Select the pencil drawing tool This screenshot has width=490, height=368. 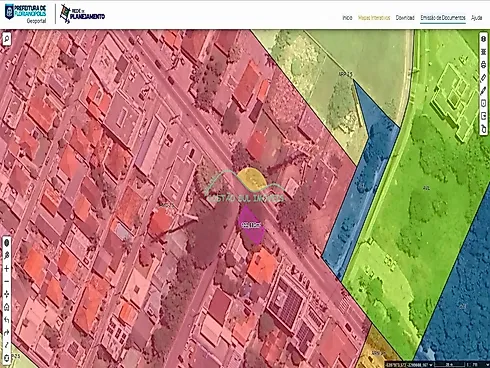(x=484, y=90)
